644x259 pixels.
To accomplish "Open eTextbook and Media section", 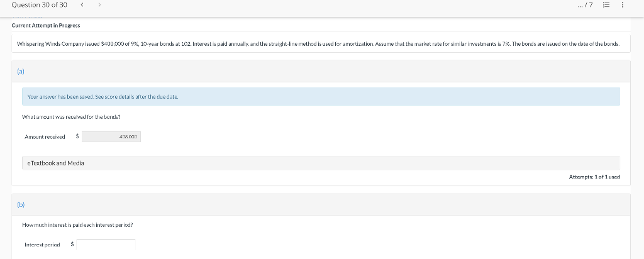I will coord(321,163).
